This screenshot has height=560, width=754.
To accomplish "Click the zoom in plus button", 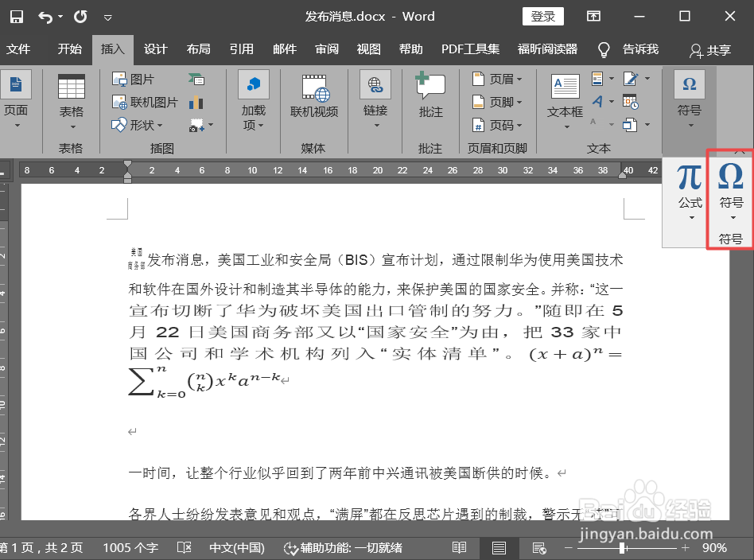I will point(686,547).
